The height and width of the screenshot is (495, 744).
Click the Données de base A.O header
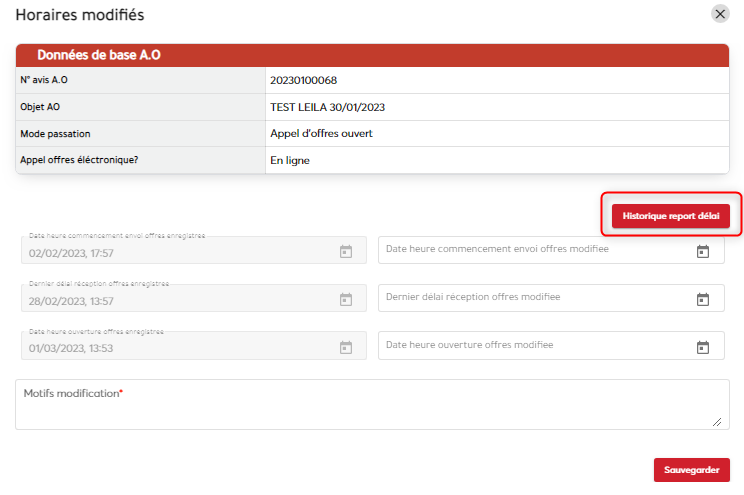(98, 55)
